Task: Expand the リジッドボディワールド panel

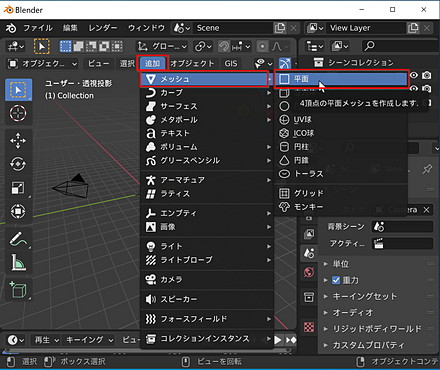Action: tap(377, 329)
